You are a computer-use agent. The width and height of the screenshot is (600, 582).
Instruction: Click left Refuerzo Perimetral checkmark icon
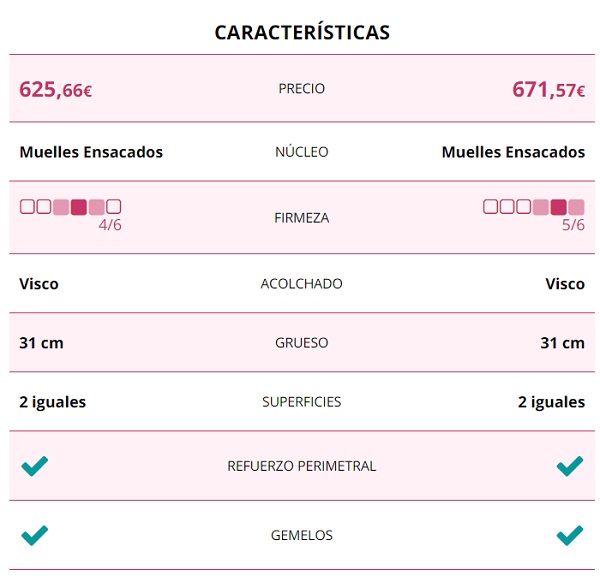34,465
